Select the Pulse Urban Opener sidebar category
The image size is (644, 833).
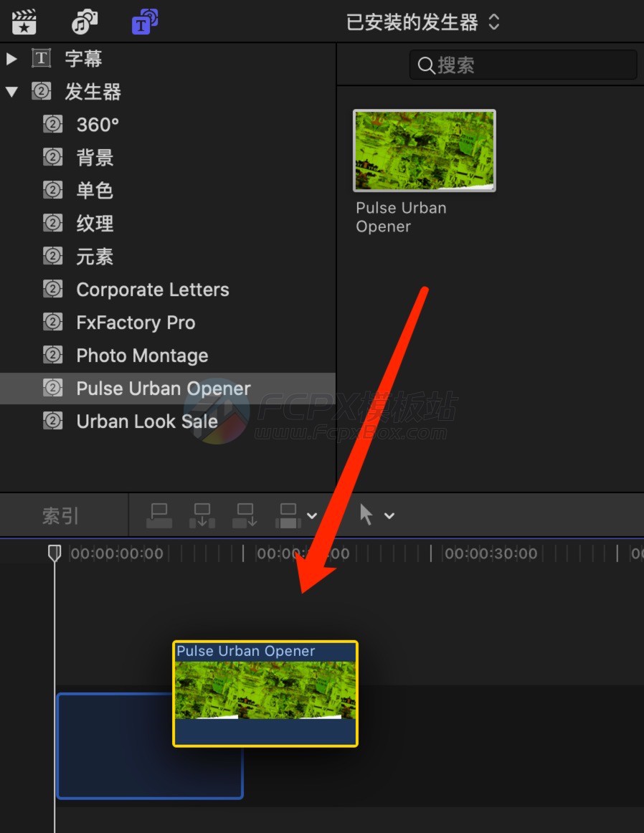tap(167, 389)
